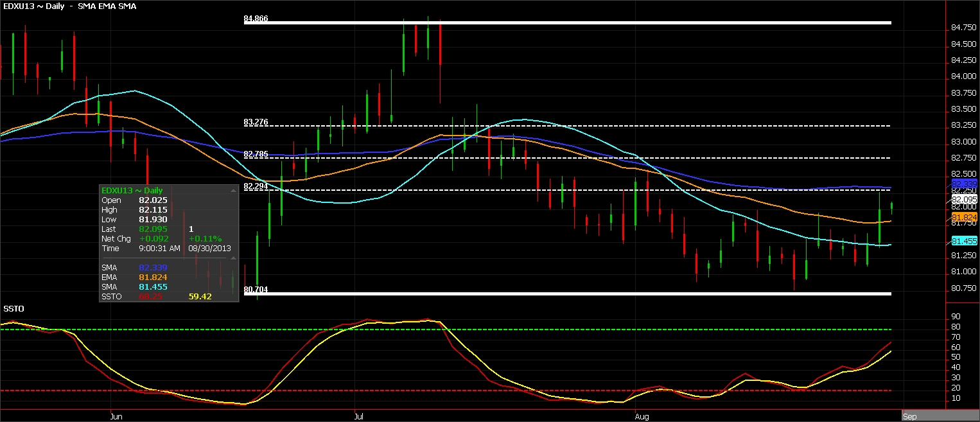Collapse the EDXU13 quote box with top arrow
980x422 pixels.
point(233,191)
